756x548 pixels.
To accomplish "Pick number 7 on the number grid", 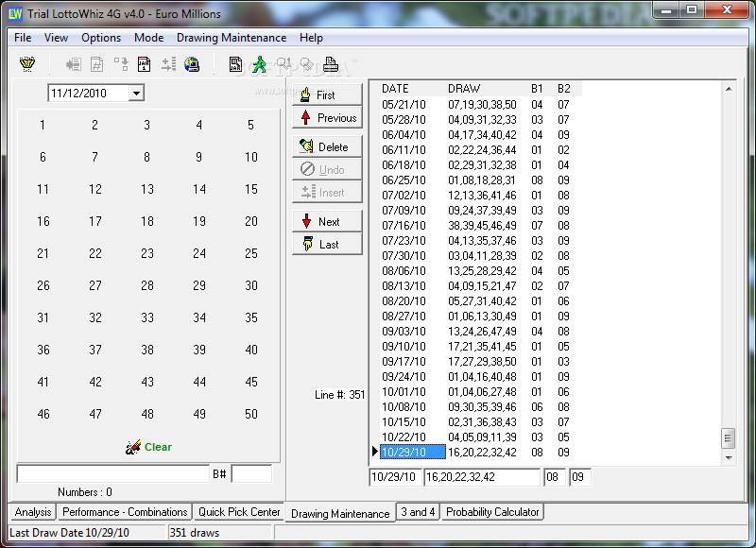I will tap(95, 157).
